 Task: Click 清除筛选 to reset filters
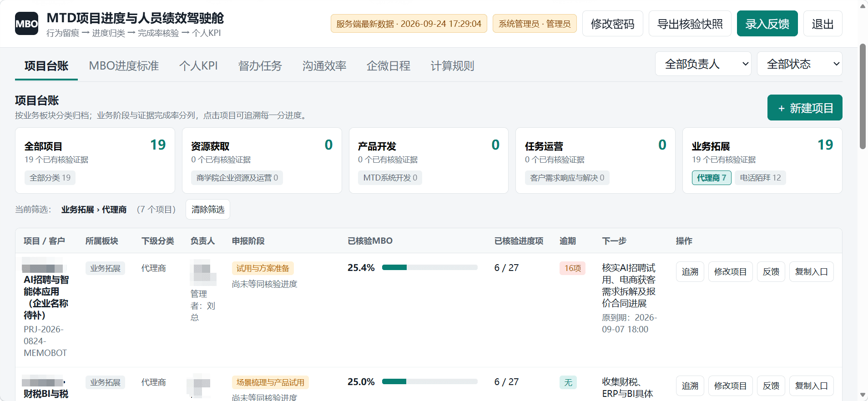pos(208,209)
